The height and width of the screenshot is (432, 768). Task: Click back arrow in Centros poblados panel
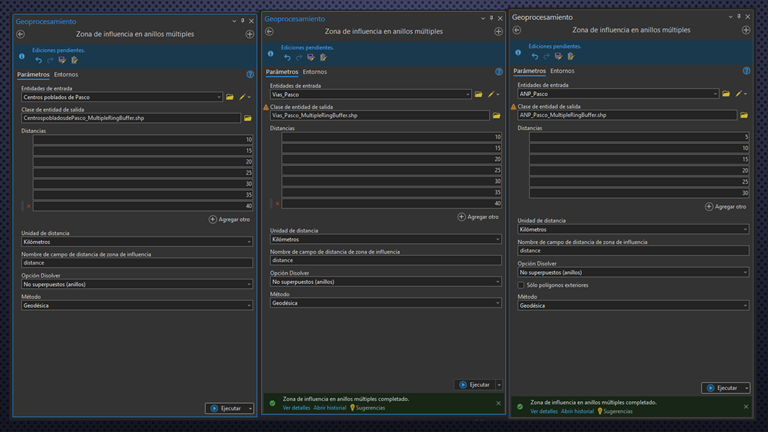[20, 34]
